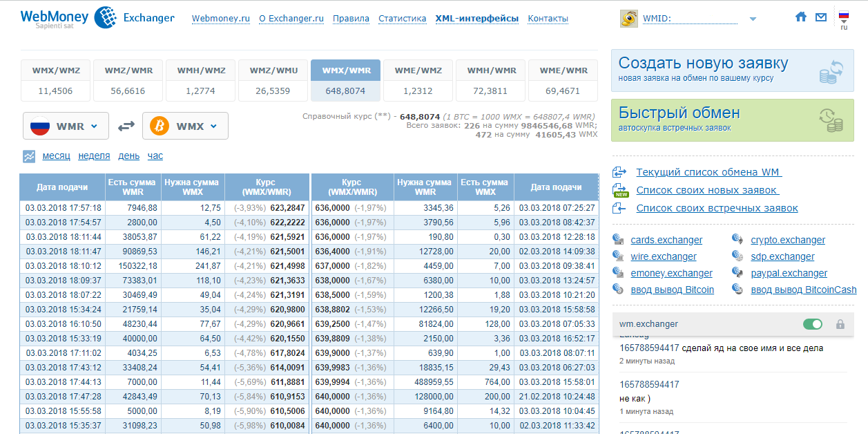Open the home page icon
Screen dimensions: 868x434
point(801,17)
